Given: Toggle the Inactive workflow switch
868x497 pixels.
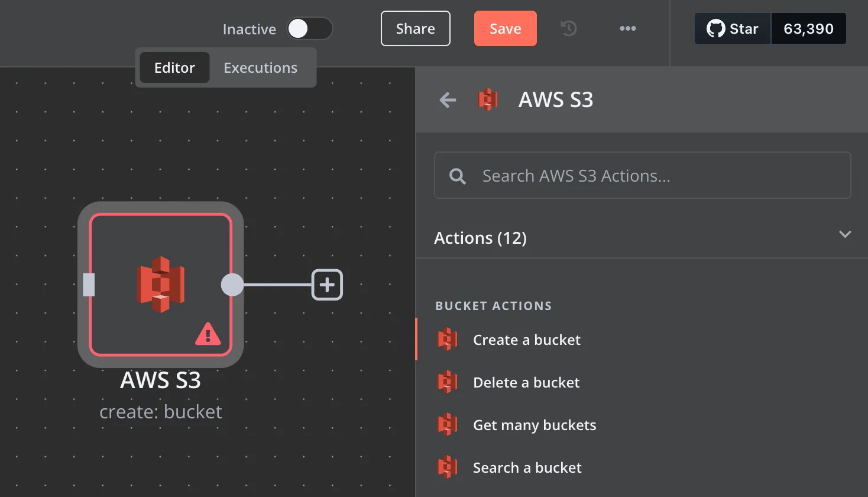Looking at the screenshot, I should click(x=309, y=28).
